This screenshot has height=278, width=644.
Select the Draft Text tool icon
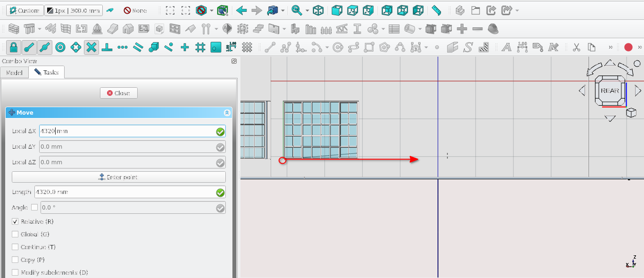coord(506,47)
